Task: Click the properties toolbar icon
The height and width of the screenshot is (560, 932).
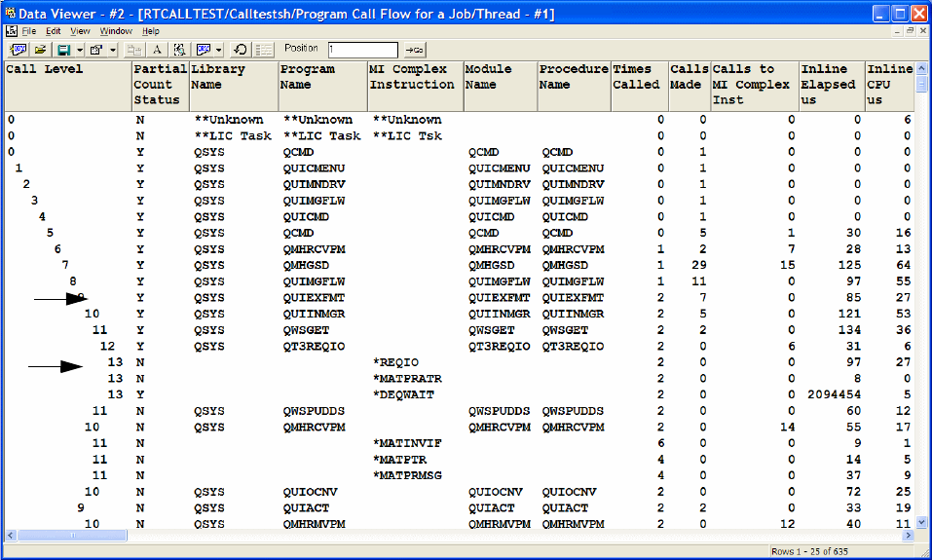Action: [96, 50]
